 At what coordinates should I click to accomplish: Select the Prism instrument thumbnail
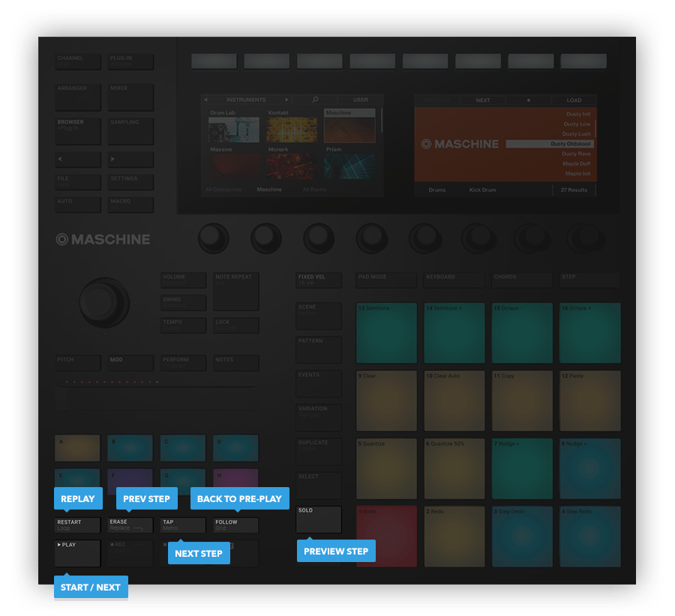349,166
